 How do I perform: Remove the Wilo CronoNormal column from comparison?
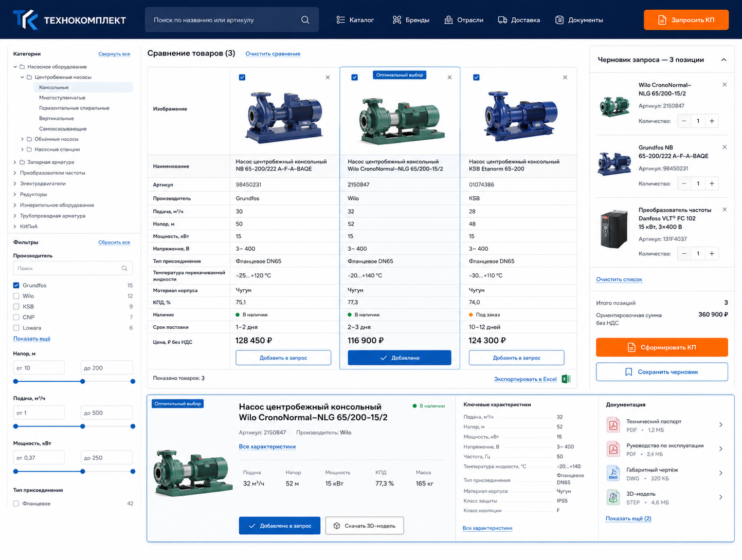pyautogui.click(x=449, y=78)
